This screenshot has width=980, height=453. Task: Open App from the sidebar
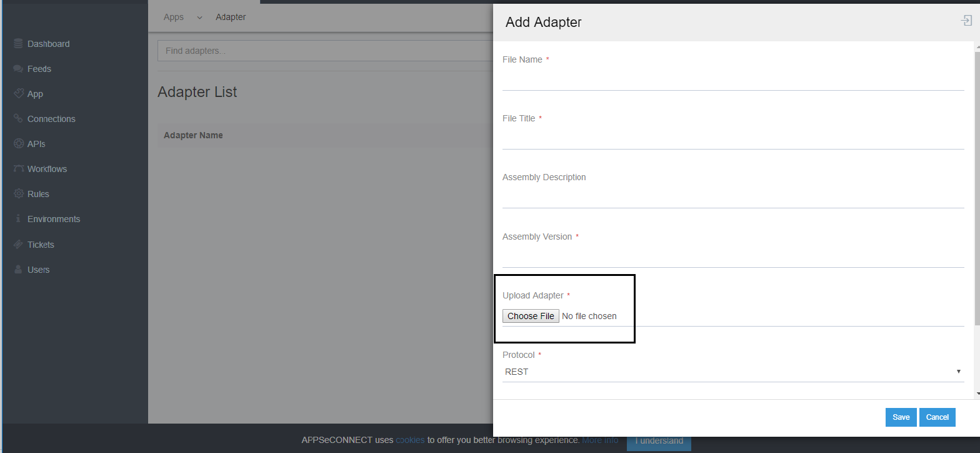point(35,94)
